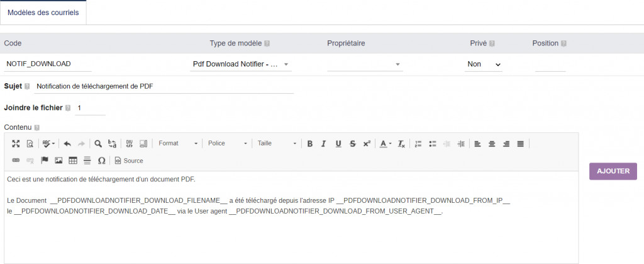Click the help icon beside Contenu
The image size is (644, 264).
pyautogui.click(x=37, y=128)
